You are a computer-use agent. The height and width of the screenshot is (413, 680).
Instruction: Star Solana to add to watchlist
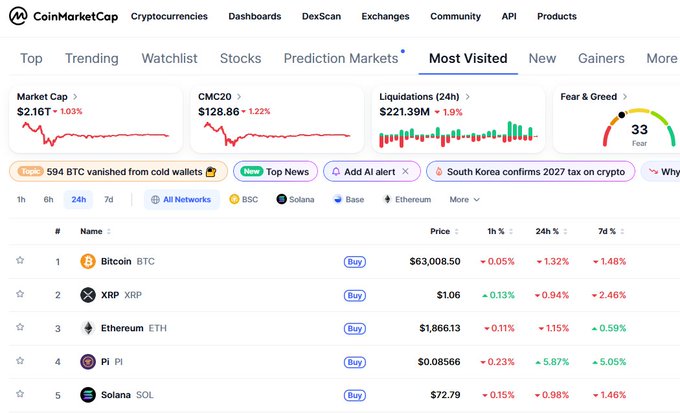pos(20,394)
